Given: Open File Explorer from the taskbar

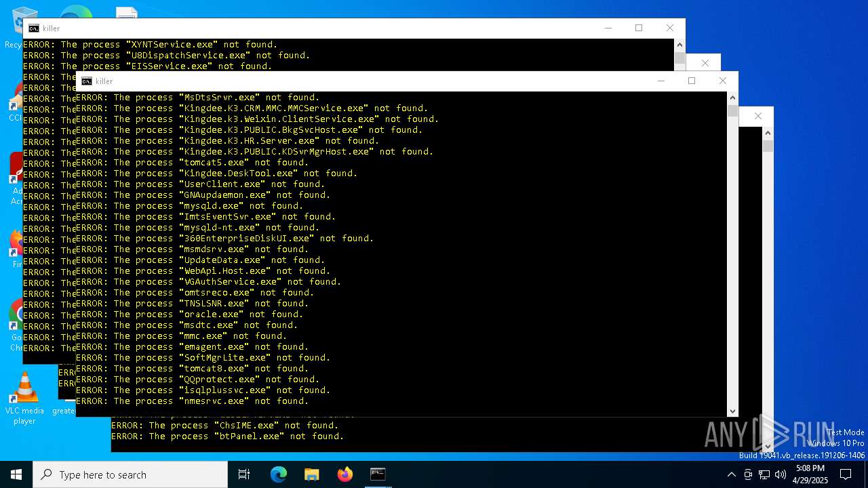Looking at the screenshot, I should point(311,474).
